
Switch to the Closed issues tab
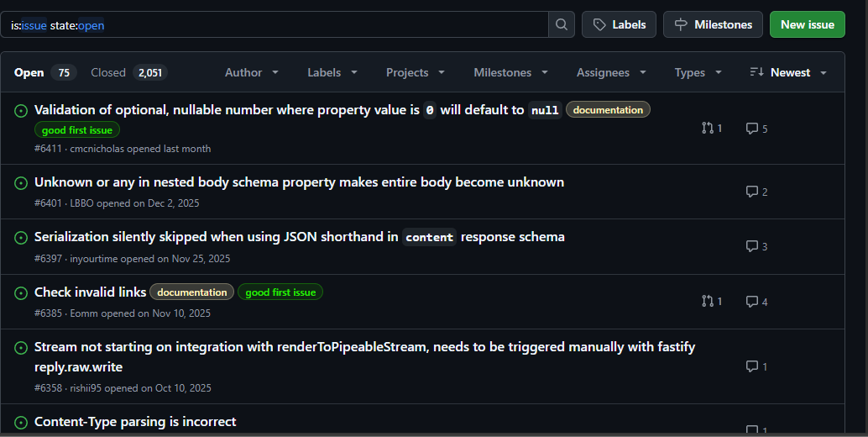coord(128,72)
